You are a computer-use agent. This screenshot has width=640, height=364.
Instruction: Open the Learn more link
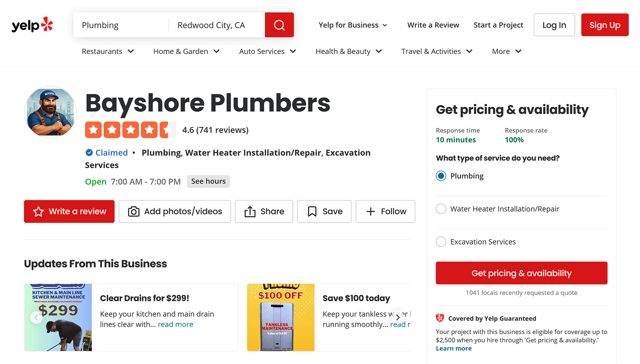pyautogui.click(x=454, y=348)
